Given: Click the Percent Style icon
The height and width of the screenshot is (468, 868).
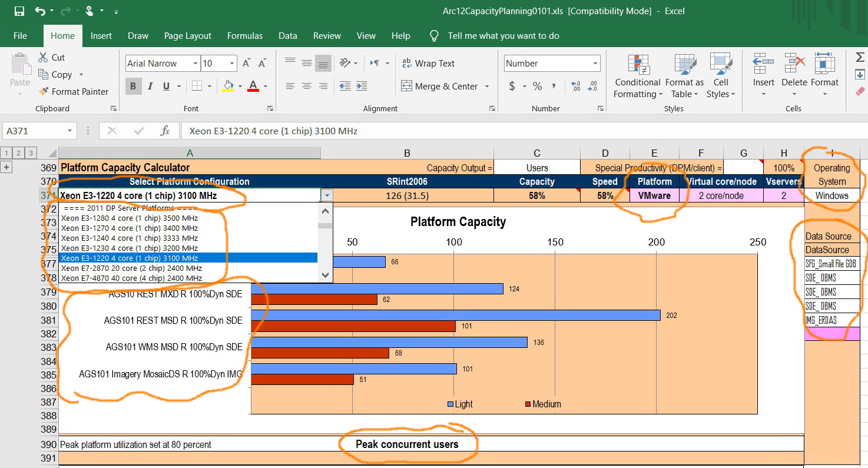Looking at the screenshot, I should click(537, 86).
